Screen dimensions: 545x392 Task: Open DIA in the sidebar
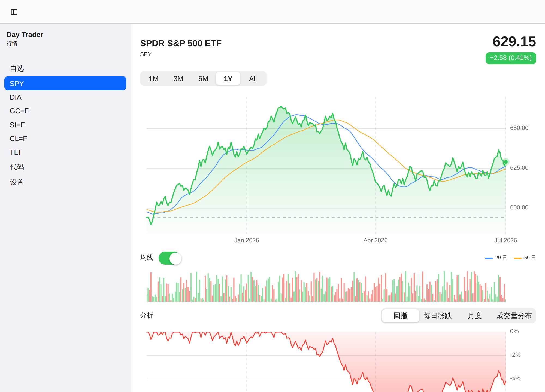[x=65, y=97]
